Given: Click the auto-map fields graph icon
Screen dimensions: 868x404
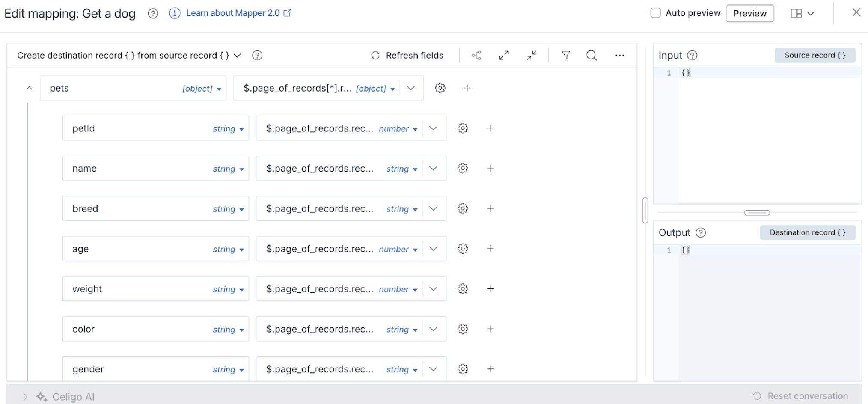Looking at the screenshot, I should pyautogui.click(x=476, y=56).
